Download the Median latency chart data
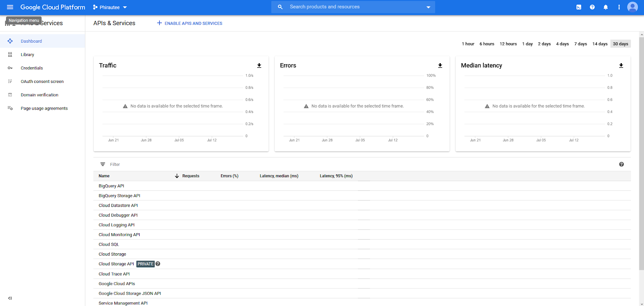This screenshot has width=644, height=306. pos(621,66)
